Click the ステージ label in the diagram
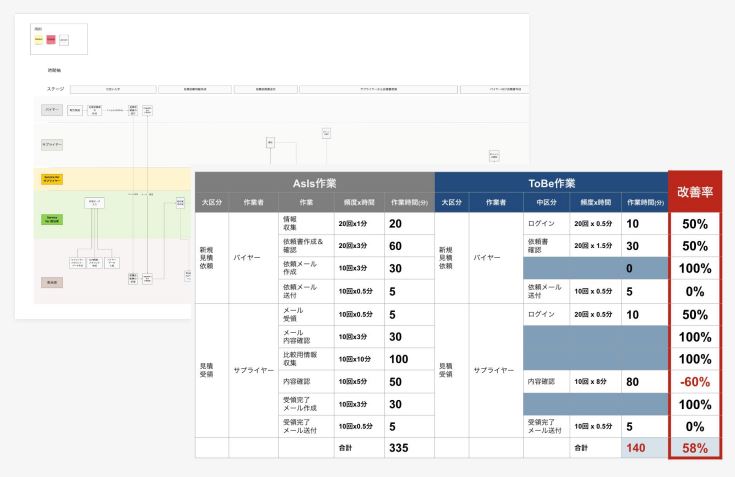This screenshot has height=477, width=735. coord(55,89)
